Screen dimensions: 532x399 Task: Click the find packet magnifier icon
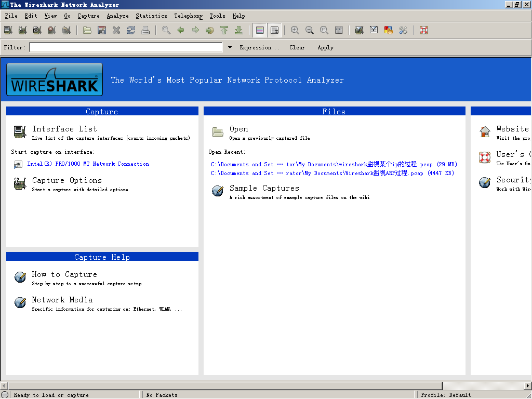tap(166, 30)
